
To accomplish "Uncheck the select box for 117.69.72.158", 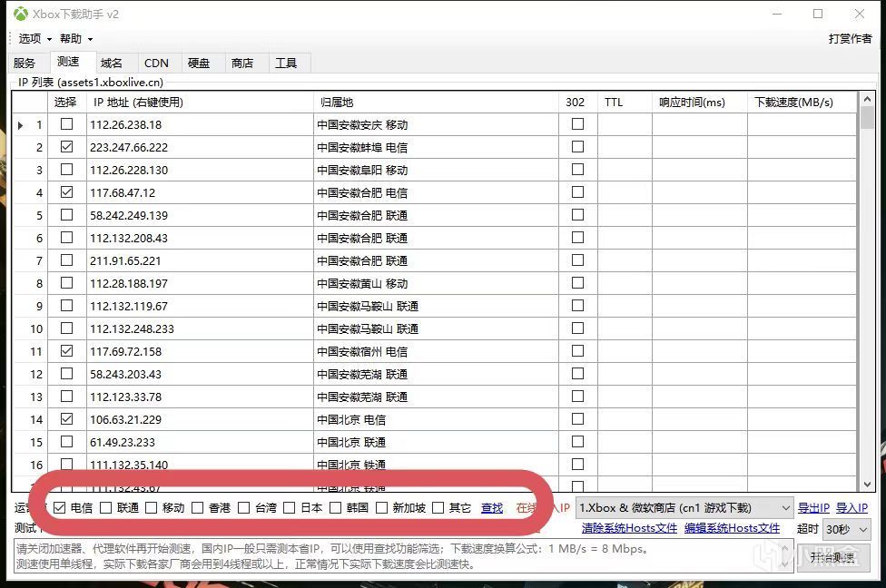I will coord(66,351).
